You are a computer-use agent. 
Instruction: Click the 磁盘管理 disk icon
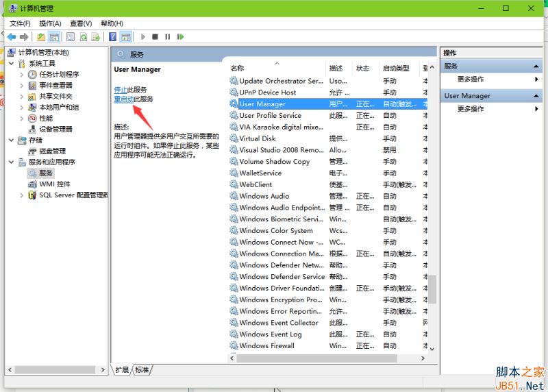[32, 151]
